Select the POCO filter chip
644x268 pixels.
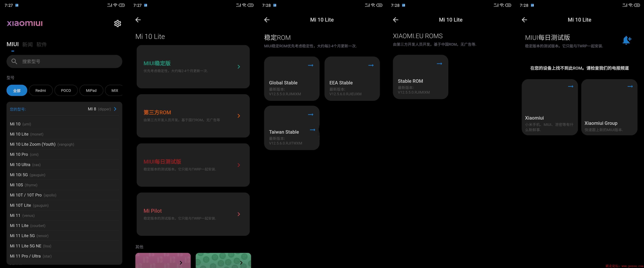coord(66,90)
